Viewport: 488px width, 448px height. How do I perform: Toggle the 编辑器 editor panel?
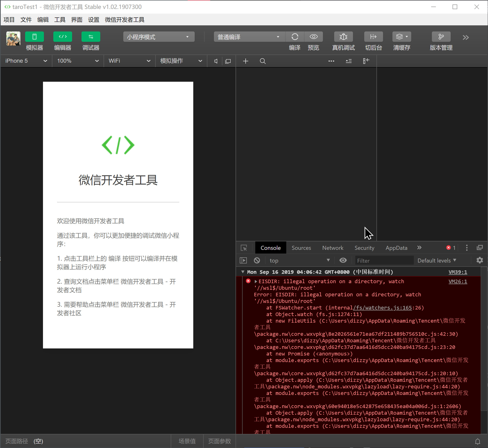(62, 37)
